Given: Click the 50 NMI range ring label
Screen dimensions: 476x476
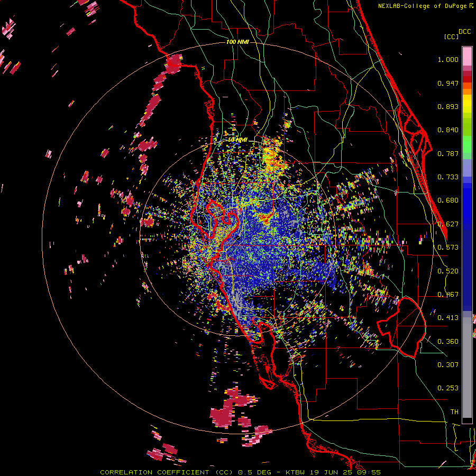Looking at the screenshot, I should pos(237,140).
